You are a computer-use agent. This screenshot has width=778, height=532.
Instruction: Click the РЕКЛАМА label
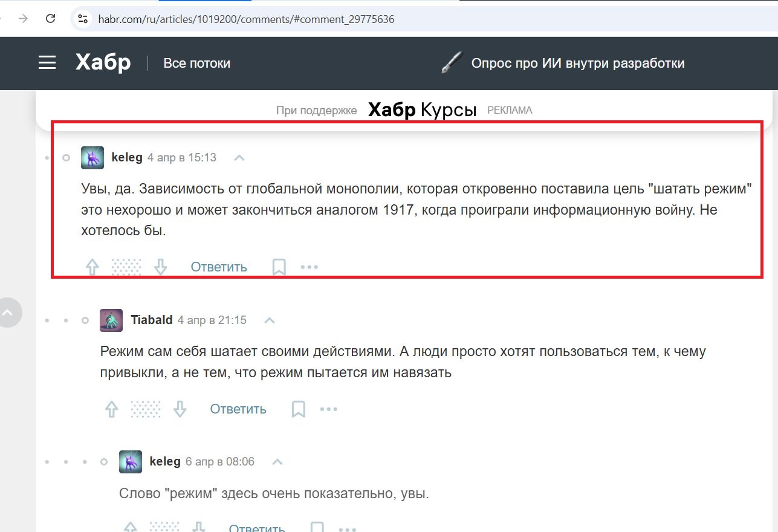tap(510, 111)
